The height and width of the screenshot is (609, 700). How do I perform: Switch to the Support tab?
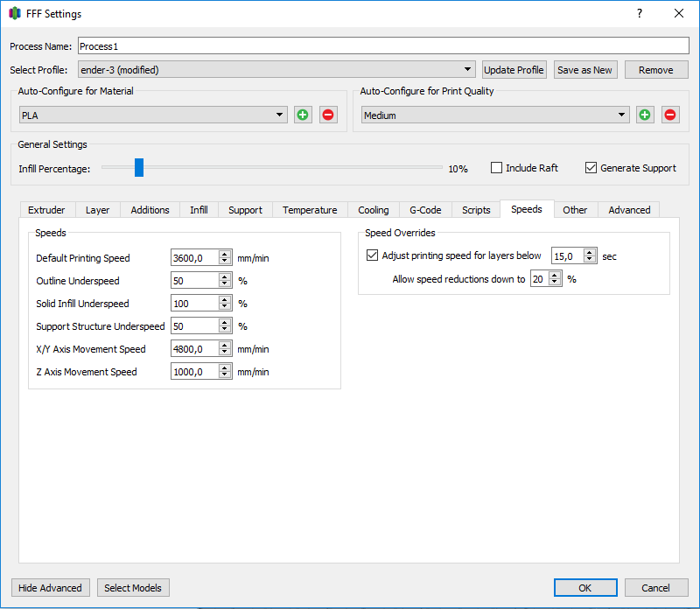tap(245, 210)
